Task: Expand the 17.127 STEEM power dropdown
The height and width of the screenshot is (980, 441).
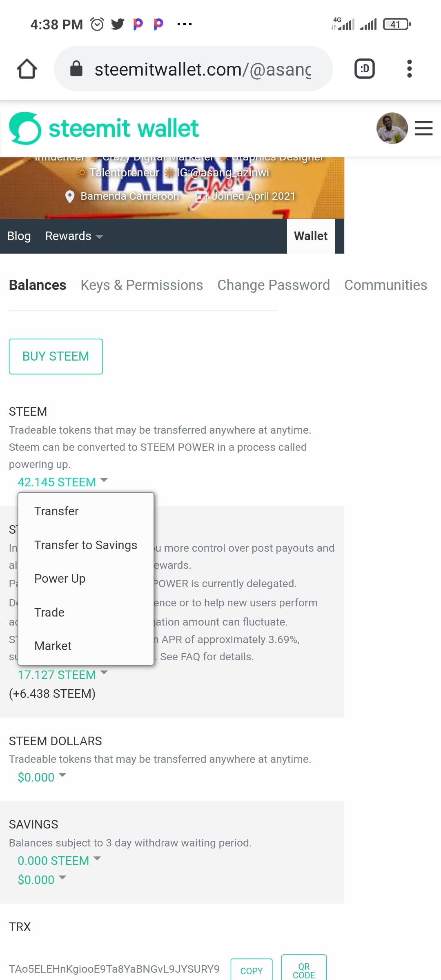Action: coord(62,675)
